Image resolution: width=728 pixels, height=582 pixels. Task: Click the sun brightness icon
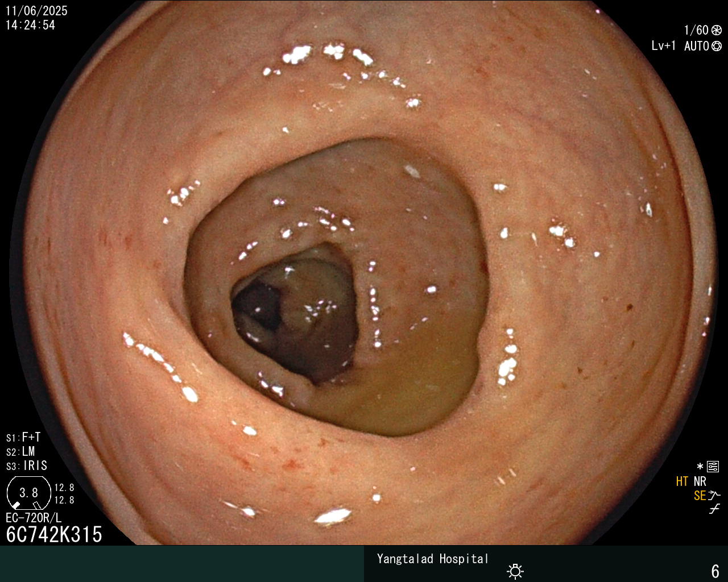coord(515,571)
